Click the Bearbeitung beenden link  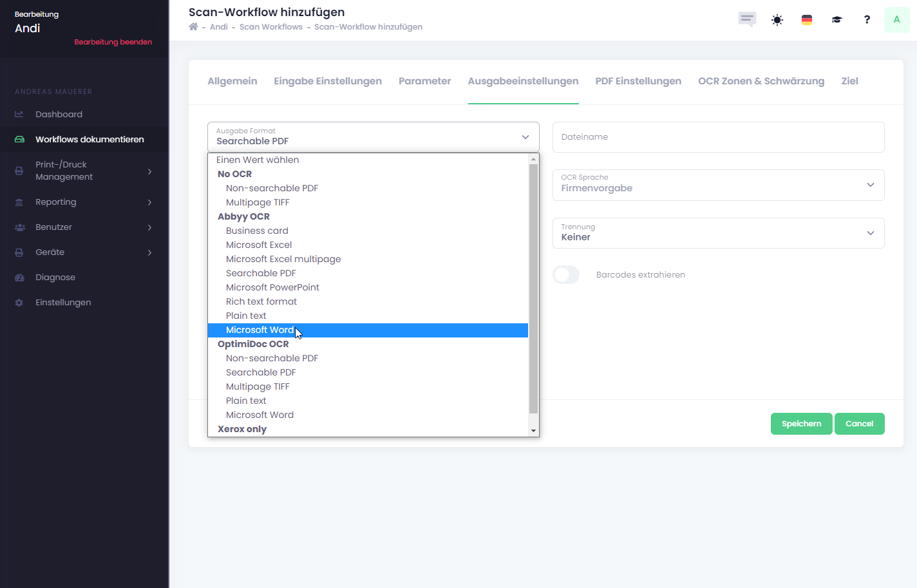[x=113, y=42]
